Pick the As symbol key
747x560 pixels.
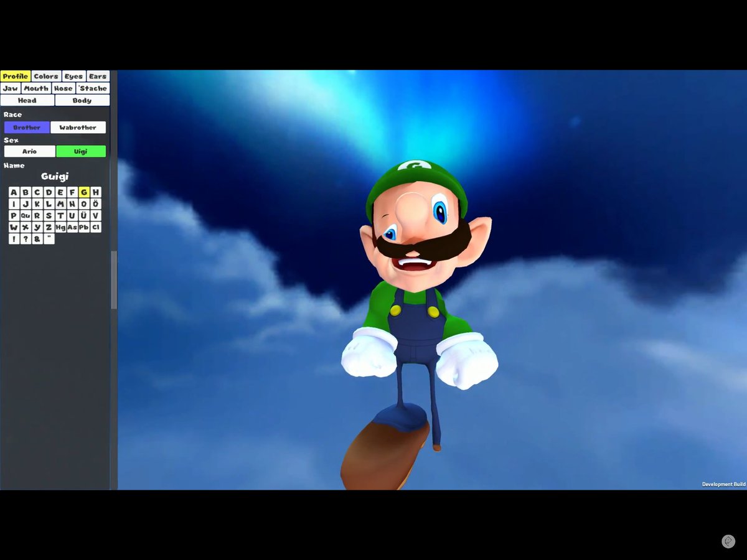click(72, 228)
